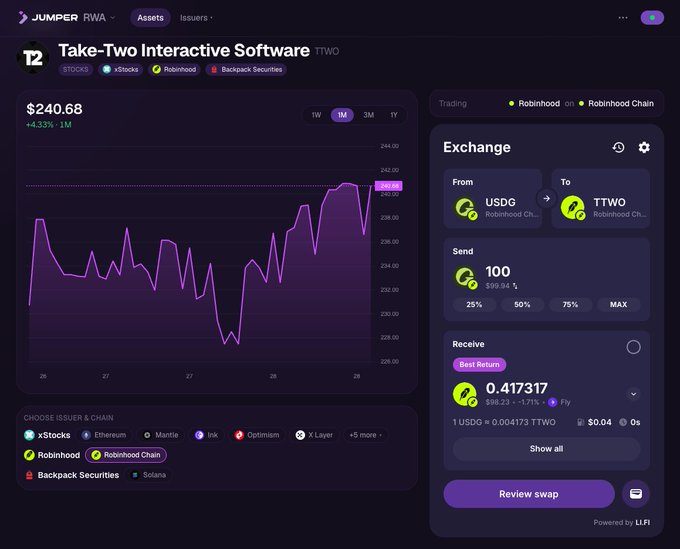Screen dimensions: 680x549
Task: Click Review swap button
Action: click(529, 494)
